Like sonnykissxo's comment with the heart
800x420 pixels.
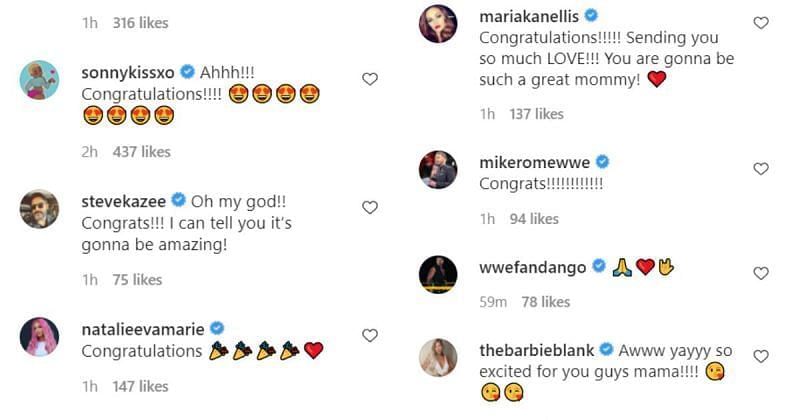coord(370,79)
